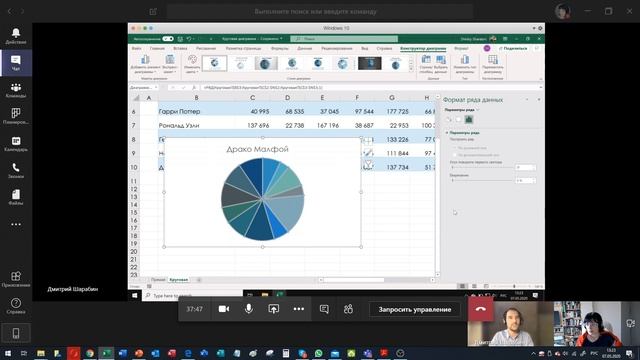The height and width of the screenshot is (360, 640).
Task: Click Поделиться button in Excel
Action: click(x=513, y=48)
